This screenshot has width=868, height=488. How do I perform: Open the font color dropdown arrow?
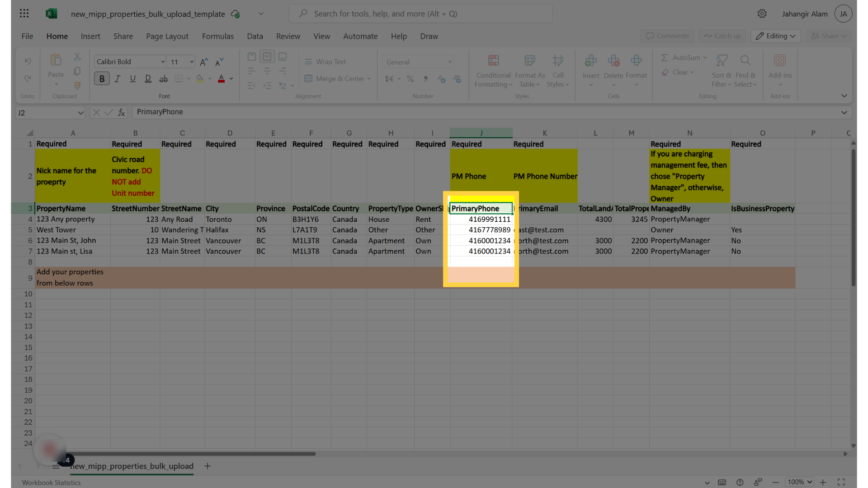pos(231,79)
